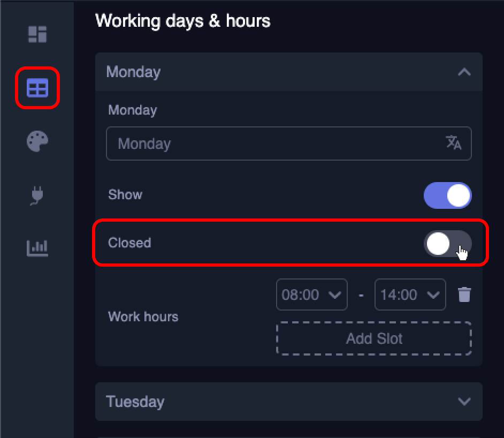Open the integrations plug icon
The height and width of the screenshot is (438, 504).
37,195
